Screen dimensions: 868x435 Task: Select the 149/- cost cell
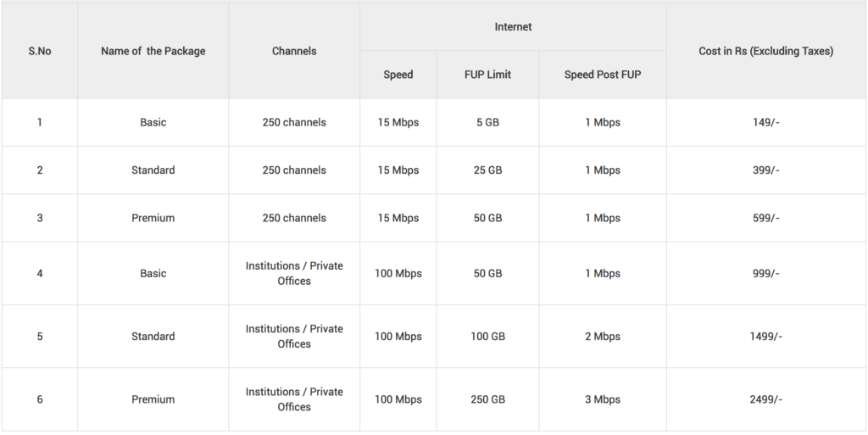[766, 122]
